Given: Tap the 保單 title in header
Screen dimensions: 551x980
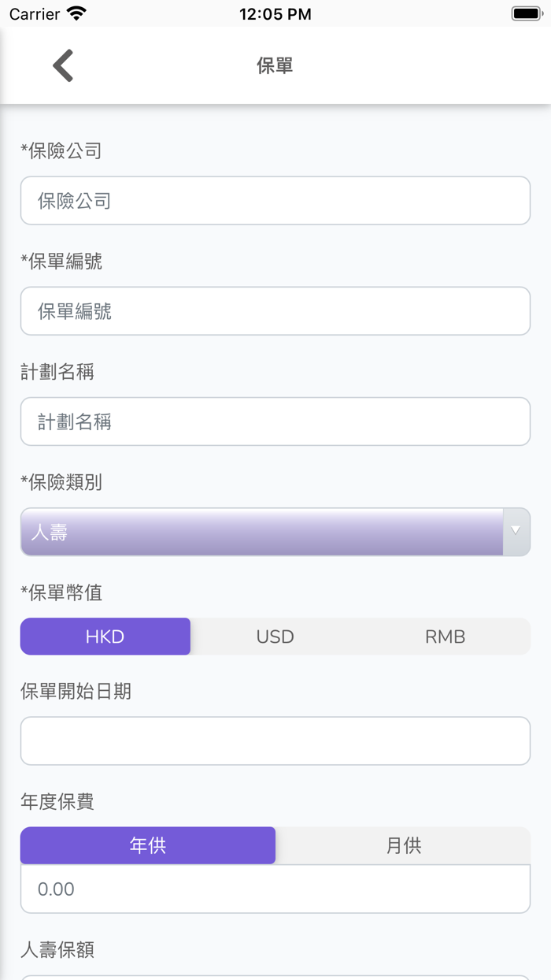Looking at the screenshot, I should coord(275,65).
